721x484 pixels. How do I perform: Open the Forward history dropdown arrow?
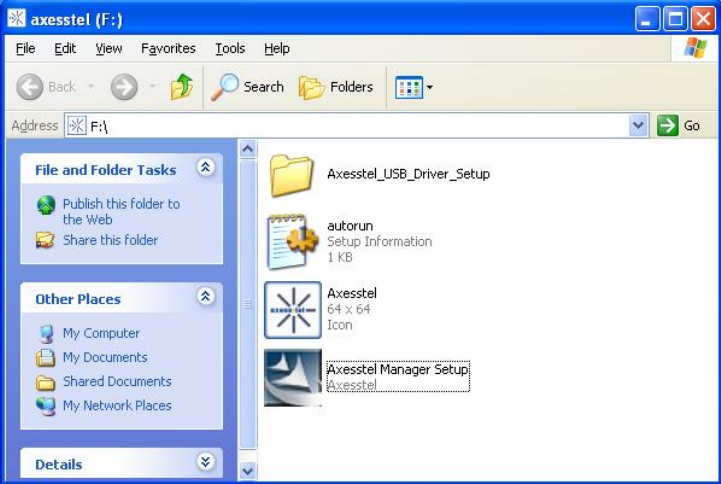152,86
